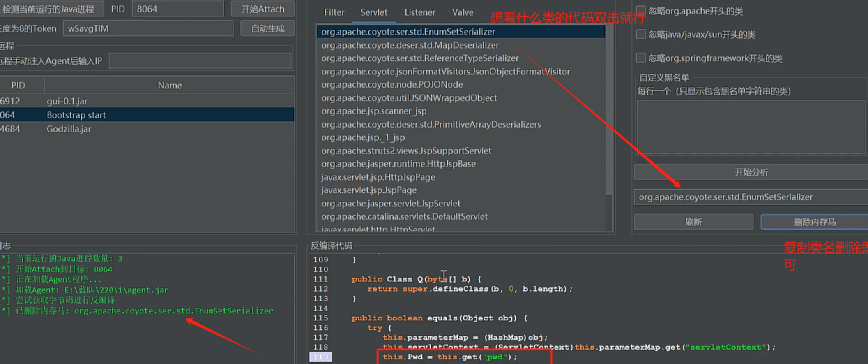Screen dimensions: 868x364
Task: Select the Bootstrap start process row
Action: pos(147,115)
